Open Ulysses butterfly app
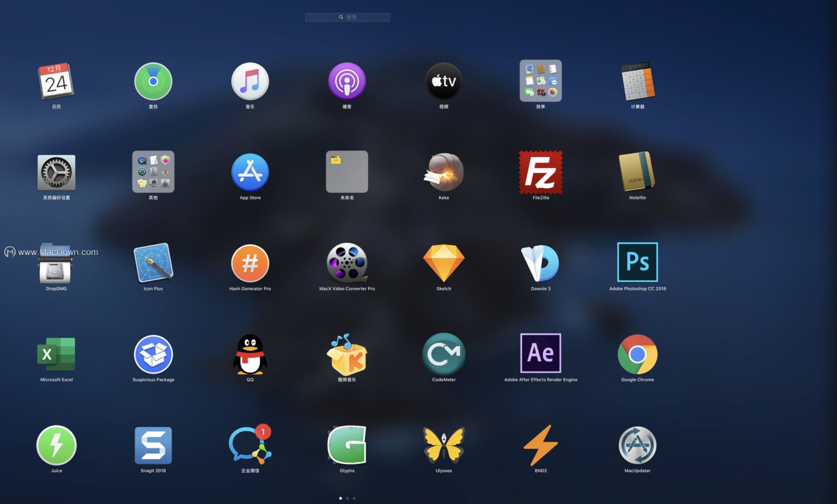The image size is (837, 504). click(x=444, y=445)
